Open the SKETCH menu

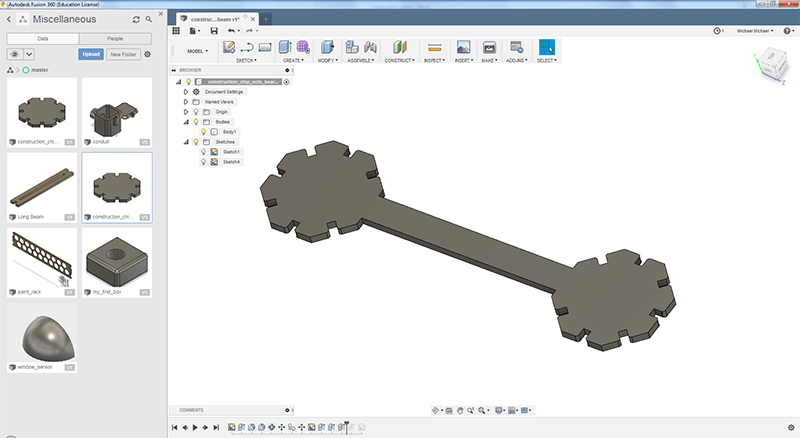click(x=246, y=60)
